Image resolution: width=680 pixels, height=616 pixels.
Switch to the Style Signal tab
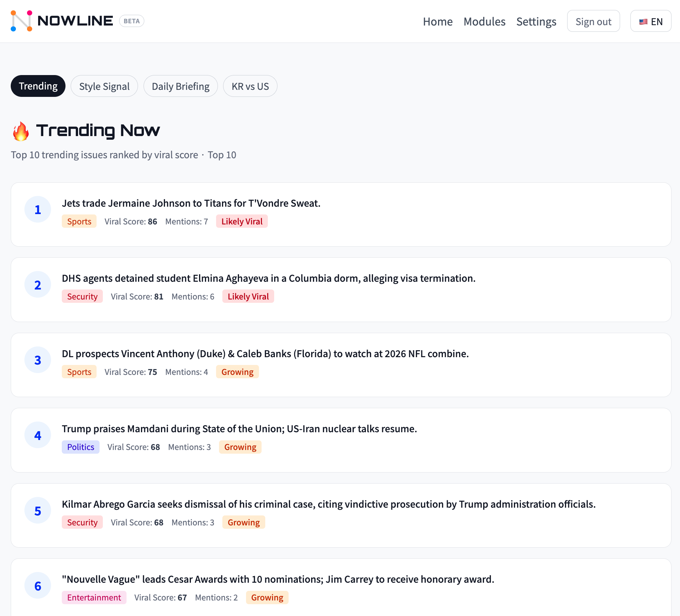pyautogui.click(x=104, y=86)
